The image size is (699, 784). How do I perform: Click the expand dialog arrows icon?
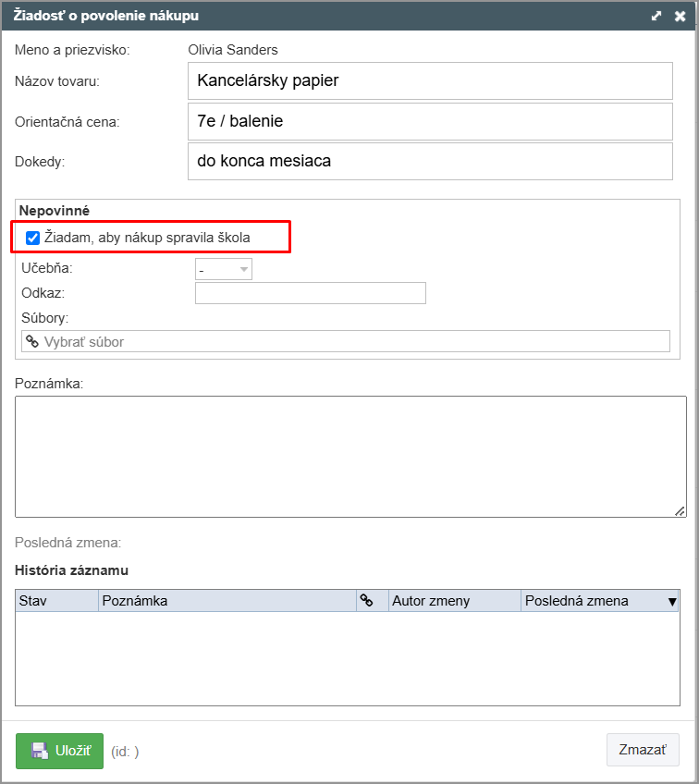(x=656, y=16)
